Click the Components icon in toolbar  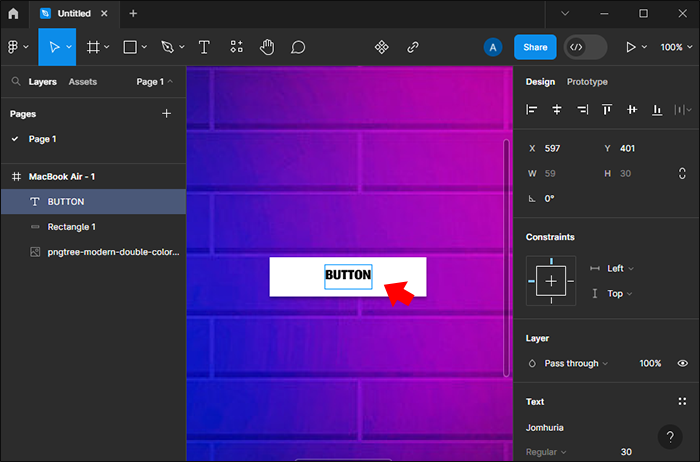click(381, 47)
